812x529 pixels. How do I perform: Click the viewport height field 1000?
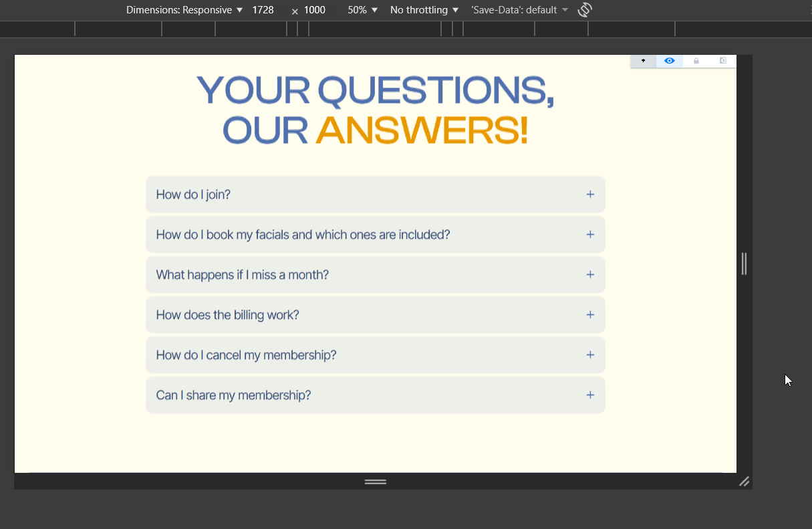[315, 10]
